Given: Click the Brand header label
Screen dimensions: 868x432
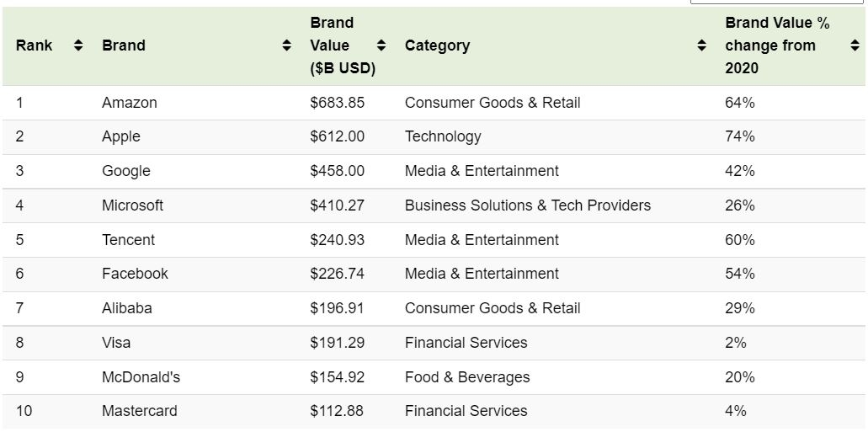Looking at the screenshot, I should click(x=124, y=45).
